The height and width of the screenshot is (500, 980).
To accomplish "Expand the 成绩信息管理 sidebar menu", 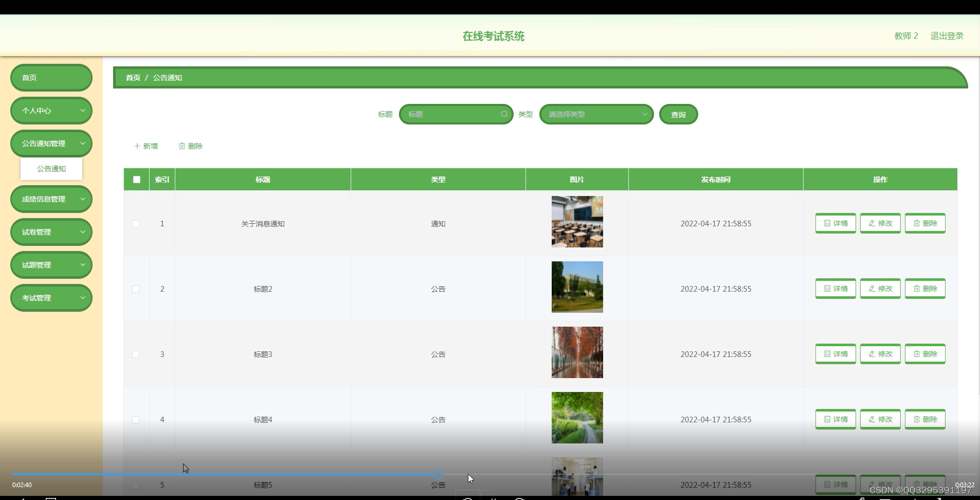I will point(51,199).
